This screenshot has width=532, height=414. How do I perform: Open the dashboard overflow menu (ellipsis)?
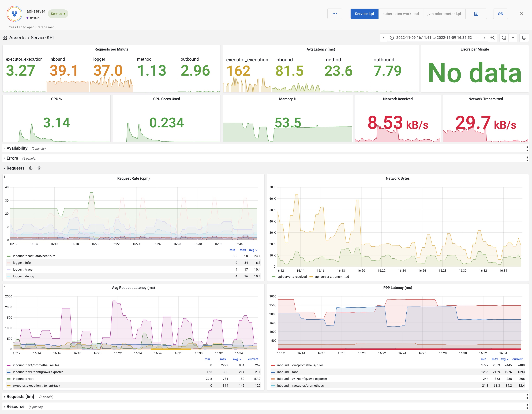pos(335,14)
